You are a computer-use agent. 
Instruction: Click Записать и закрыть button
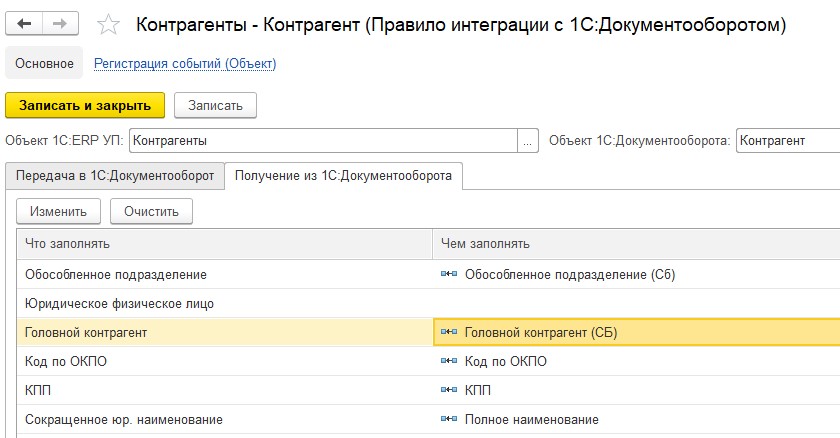(85, 105)
